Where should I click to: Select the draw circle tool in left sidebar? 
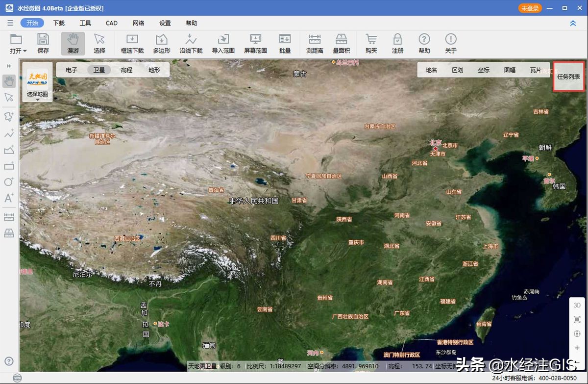click(9, 182)
